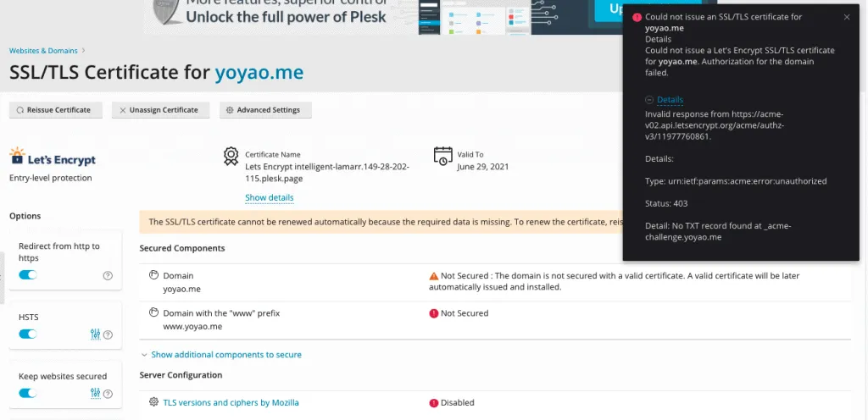Click the Let's Encrypt logo
Screen dimensions: 868x420
click(53, 158)
